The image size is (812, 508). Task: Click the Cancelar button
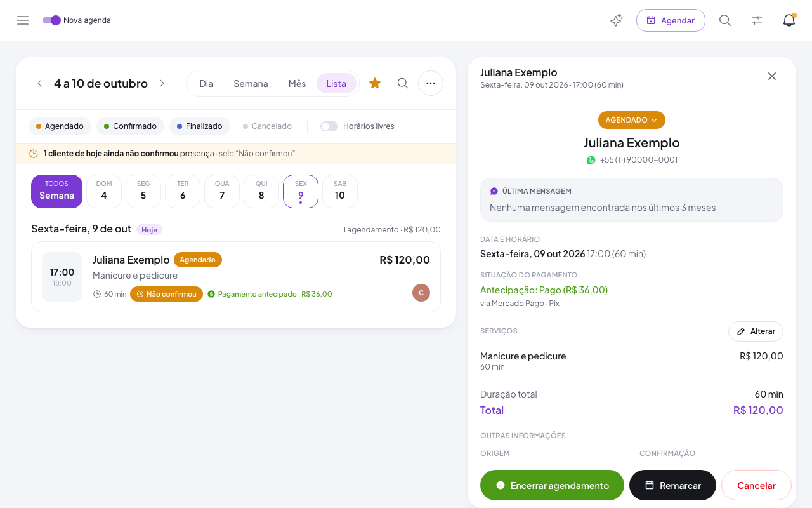click(x=756, y=485)
